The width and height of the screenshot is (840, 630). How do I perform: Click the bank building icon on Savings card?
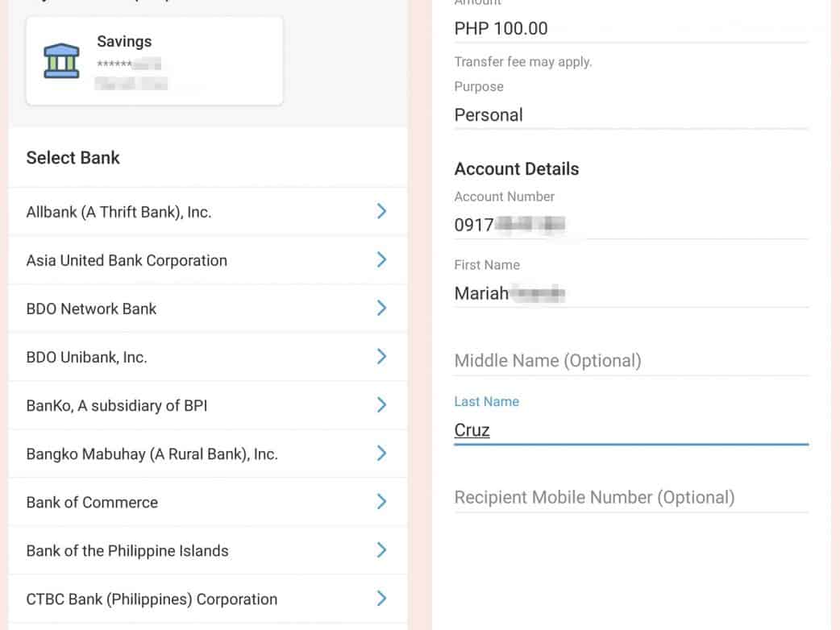tap(61, 61)
